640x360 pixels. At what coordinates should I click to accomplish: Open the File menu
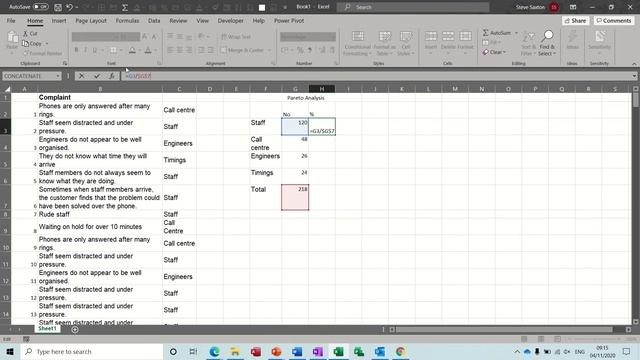point(11,20)
